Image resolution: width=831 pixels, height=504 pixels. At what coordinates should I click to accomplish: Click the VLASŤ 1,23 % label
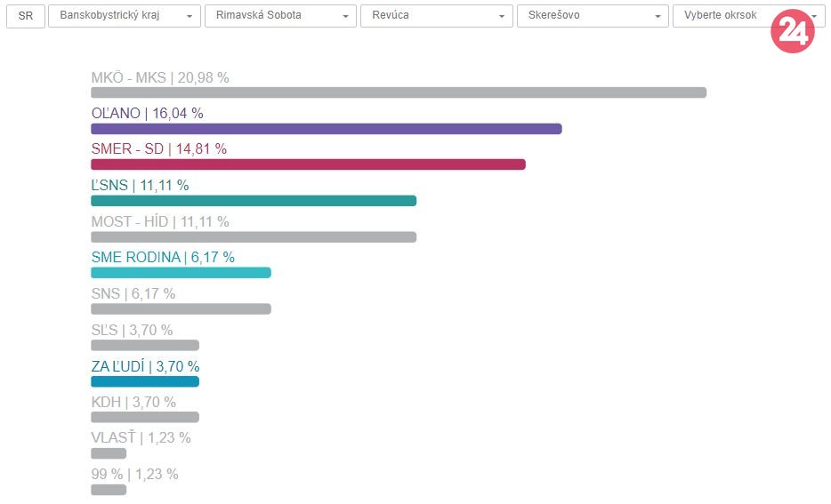point(141,437)
